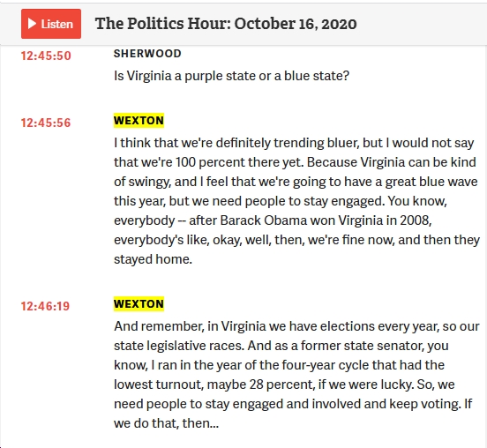
Task: Jump to timestamp 12:45:56
Action: coord(46,123)
